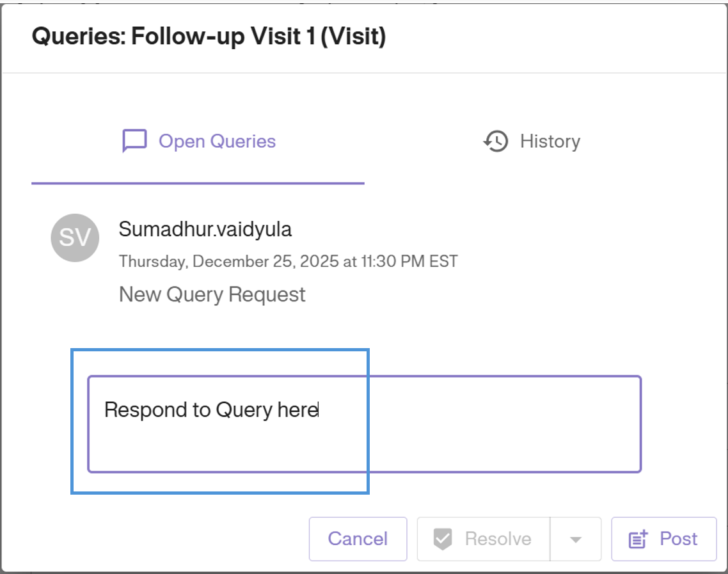Switch to the Open Queries tab

pyautogui.click(x=217, y=141)
